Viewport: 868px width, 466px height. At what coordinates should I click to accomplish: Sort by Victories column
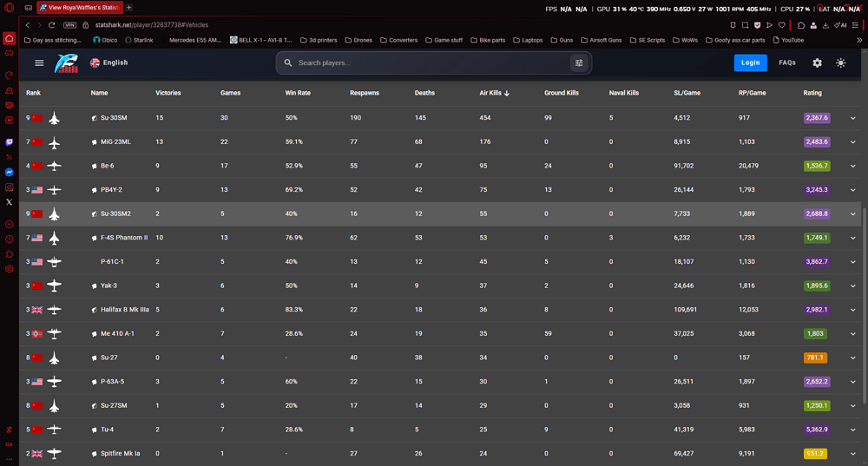tap(168, 93)
